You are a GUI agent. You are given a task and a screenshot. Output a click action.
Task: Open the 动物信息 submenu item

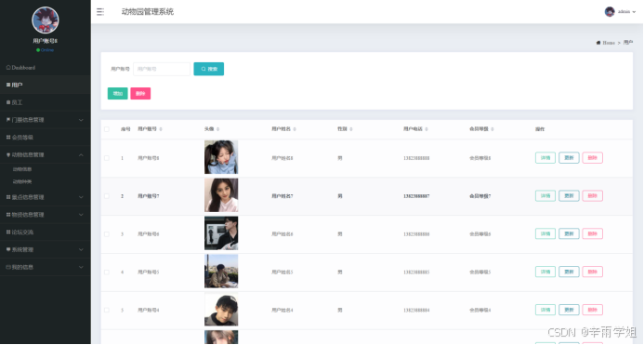pos(22,169)
